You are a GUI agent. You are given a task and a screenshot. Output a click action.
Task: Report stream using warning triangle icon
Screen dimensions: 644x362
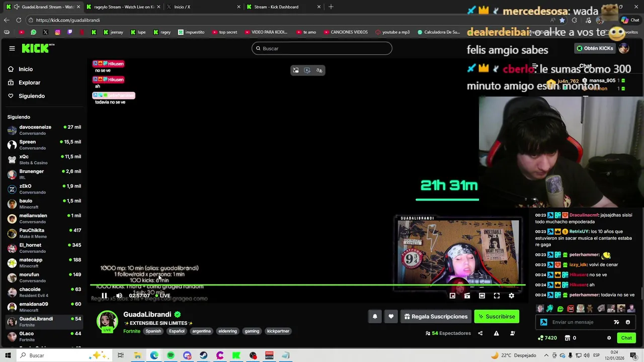click(496, 333)
